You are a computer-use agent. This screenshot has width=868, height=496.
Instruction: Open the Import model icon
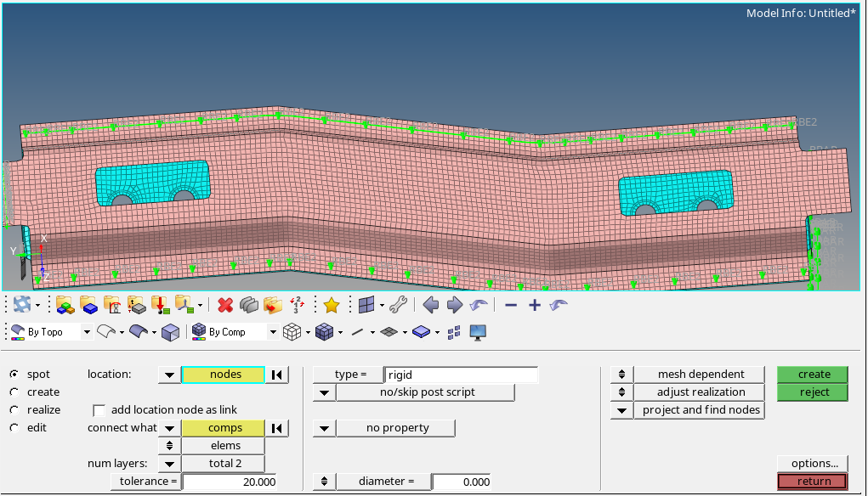160,305
